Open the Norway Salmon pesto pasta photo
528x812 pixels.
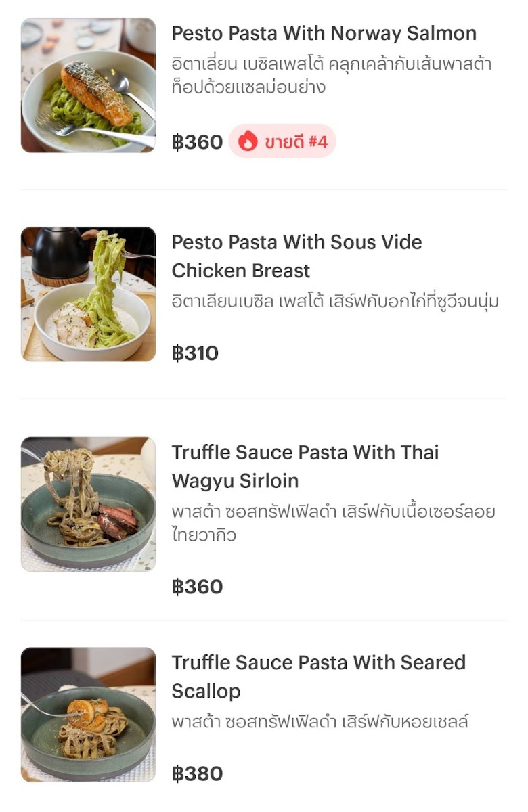pos(88,85)
